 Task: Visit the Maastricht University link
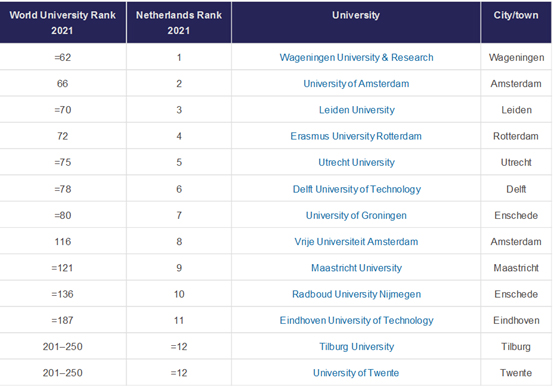pyautogui.click(x=356, y=268)
